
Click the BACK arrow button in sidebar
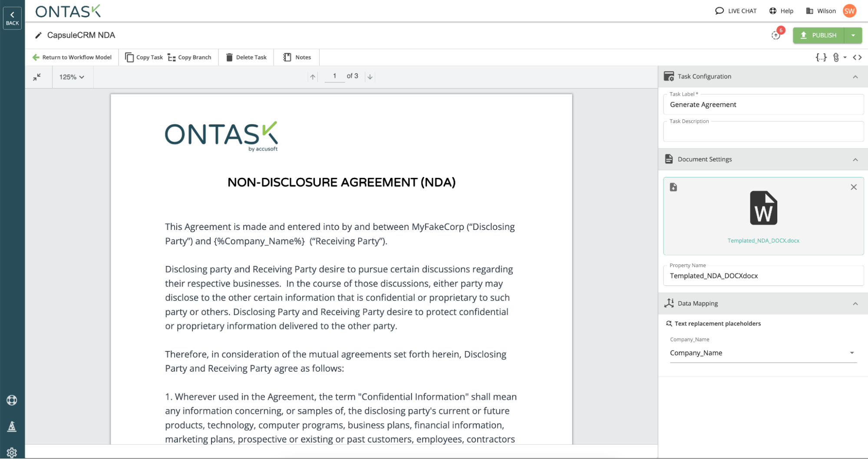tap(12, 18)
